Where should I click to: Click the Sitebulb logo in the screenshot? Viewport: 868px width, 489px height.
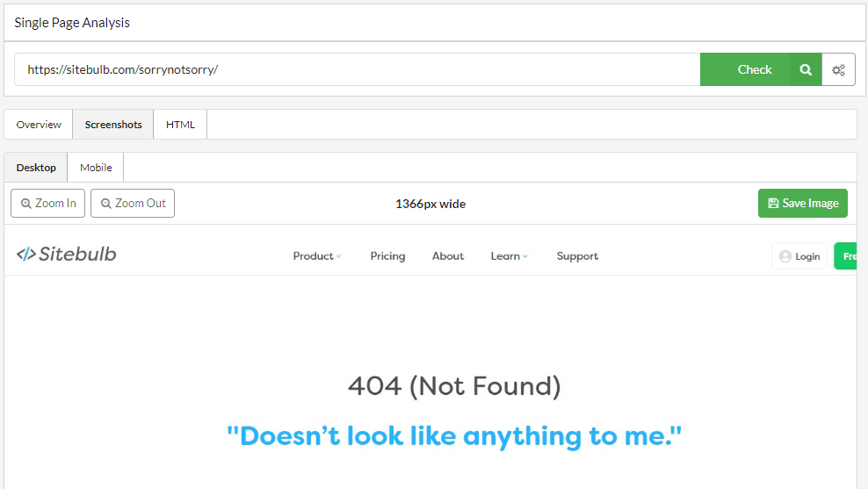pyautogui.click(x=67, y=255)
